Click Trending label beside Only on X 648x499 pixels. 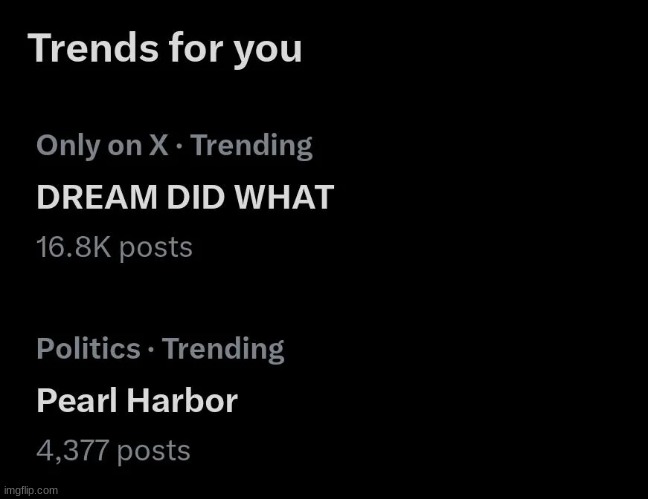point(251,146)
